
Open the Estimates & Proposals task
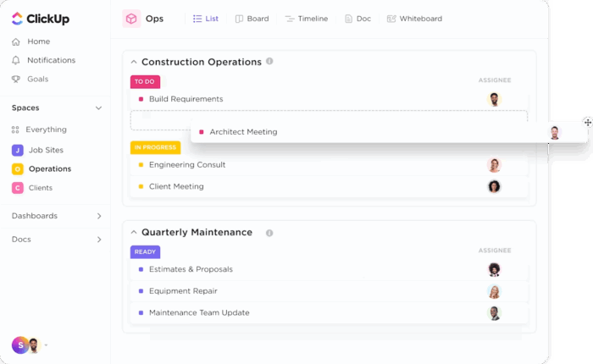[191, 269]
